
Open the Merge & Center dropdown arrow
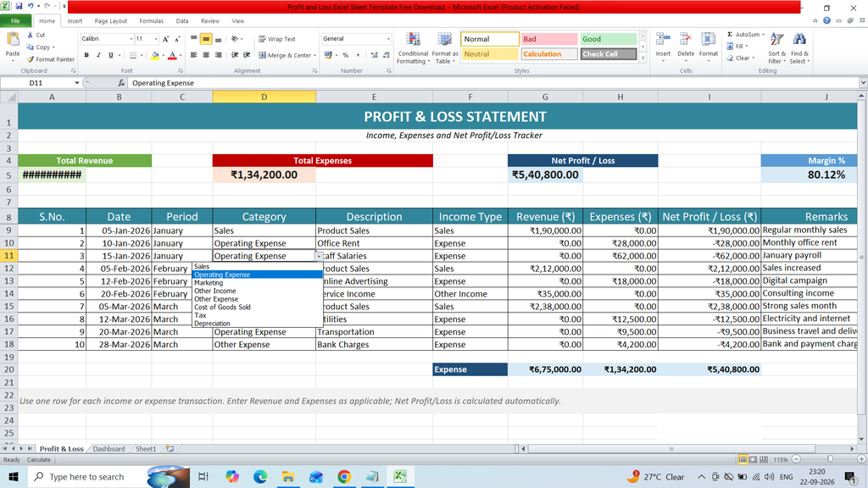[314, 55]
